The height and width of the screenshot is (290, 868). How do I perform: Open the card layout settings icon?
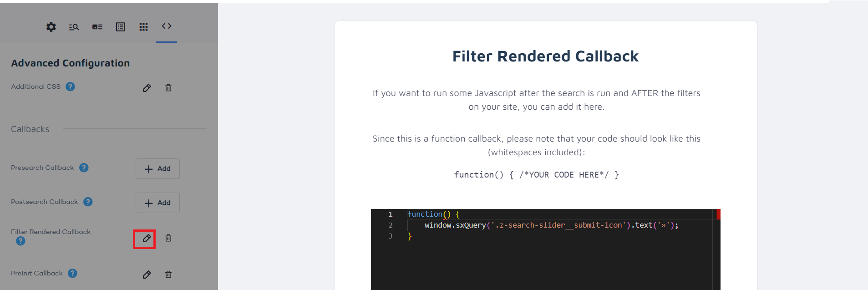pyautogui.click(x=97, y=27)
